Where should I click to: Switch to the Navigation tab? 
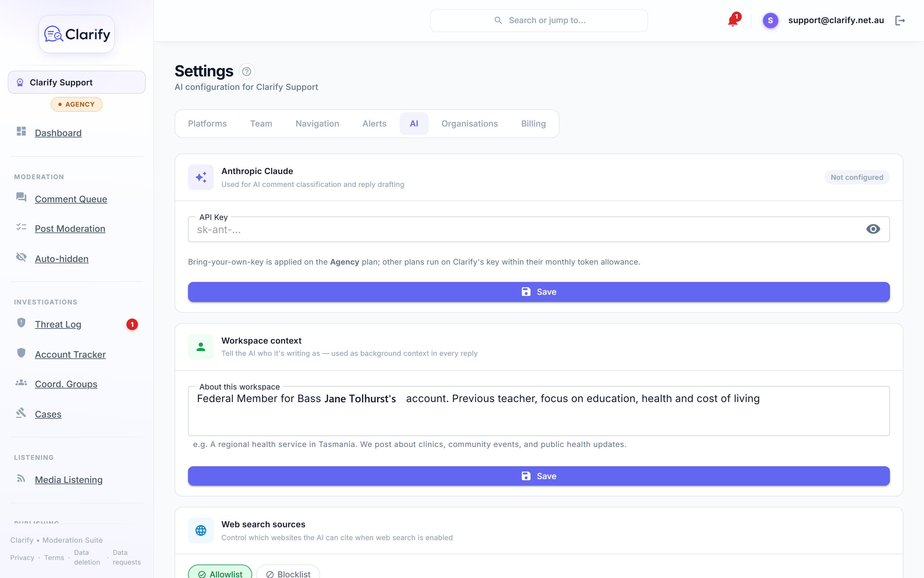pos(317,124)
